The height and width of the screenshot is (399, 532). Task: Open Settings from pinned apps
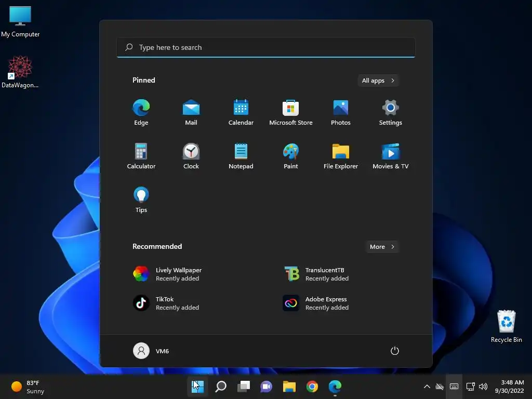(391, 112)
